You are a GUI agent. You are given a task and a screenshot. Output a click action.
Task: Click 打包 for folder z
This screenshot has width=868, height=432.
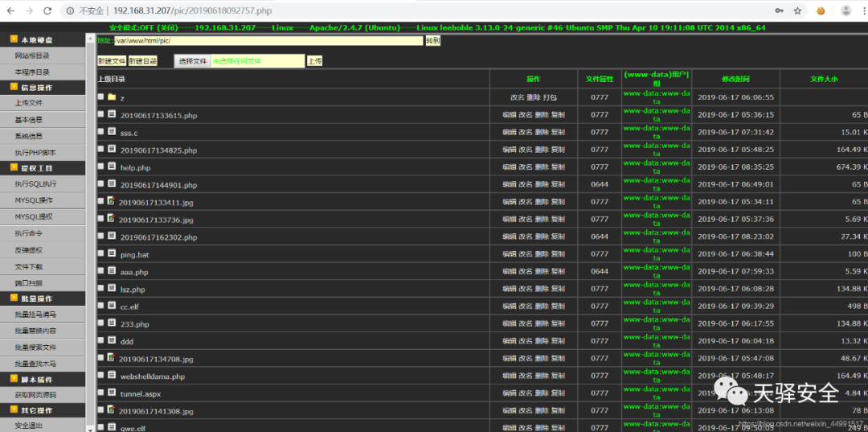[550, 97]
